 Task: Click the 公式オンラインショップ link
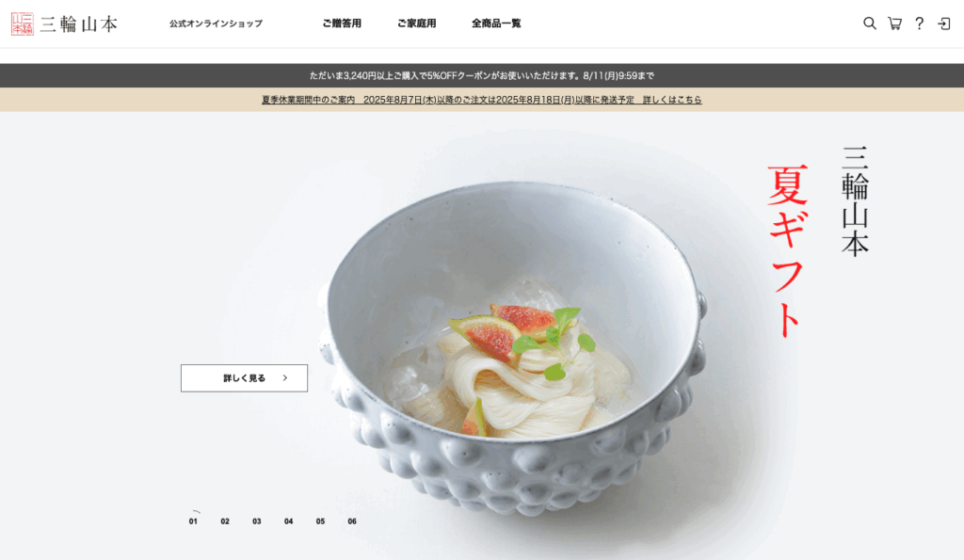tap(216, 24)
